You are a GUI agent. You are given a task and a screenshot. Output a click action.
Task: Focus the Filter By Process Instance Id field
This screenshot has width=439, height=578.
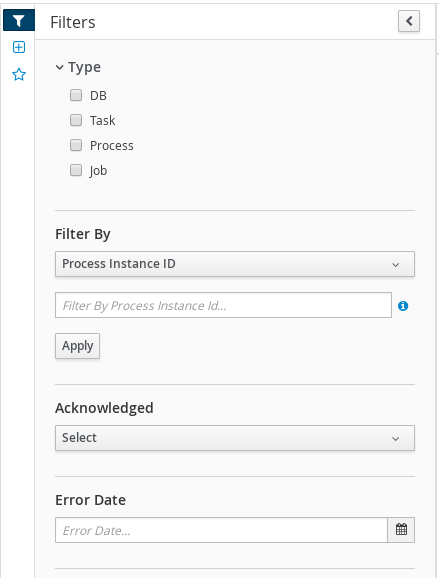pos(223,305)
